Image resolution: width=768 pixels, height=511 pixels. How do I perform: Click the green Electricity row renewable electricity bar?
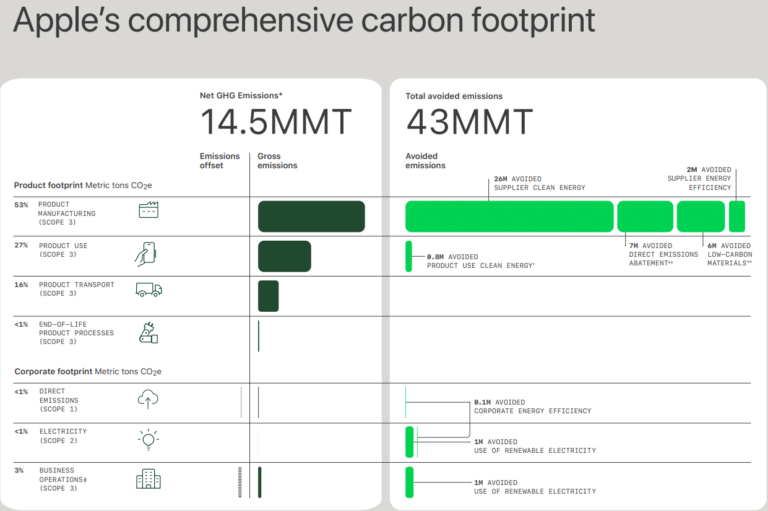tap(409, 442)
